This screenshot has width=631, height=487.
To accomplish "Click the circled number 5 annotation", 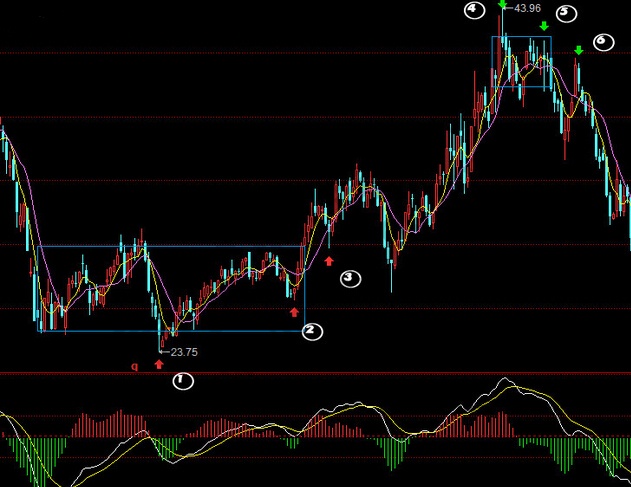I will (566, 13).
